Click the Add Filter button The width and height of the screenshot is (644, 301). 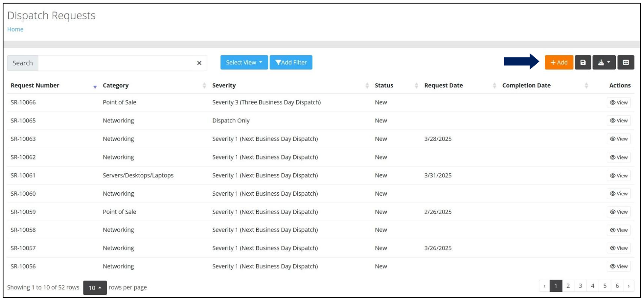coord(291,63)
